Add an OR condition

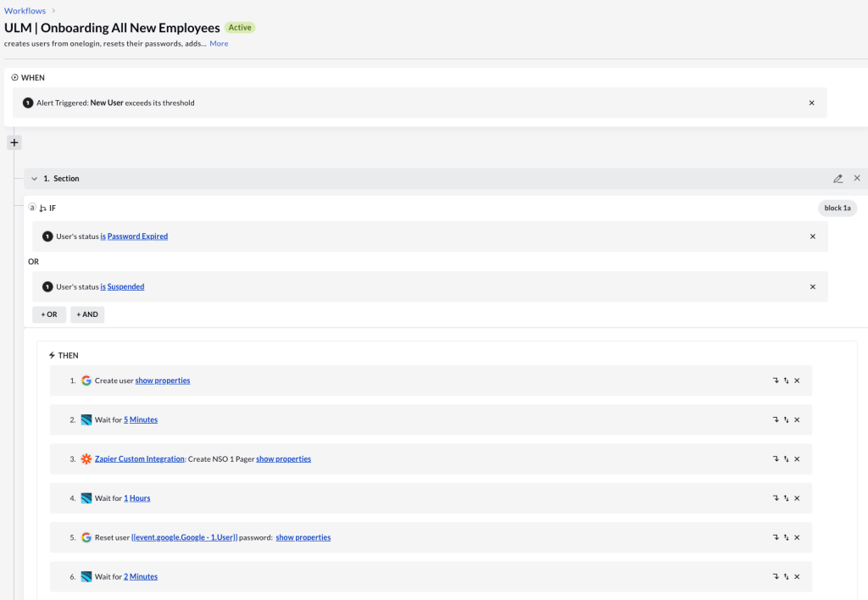click(x=49, y=314)
